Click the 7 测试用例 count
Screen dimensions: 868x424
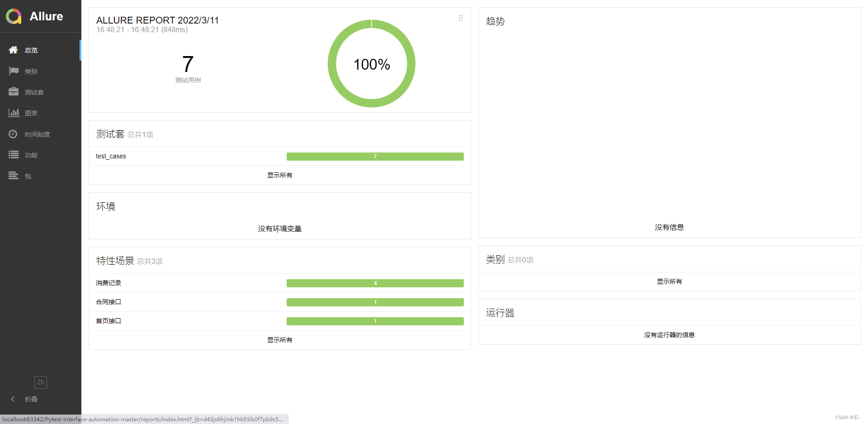pos(188,68)
